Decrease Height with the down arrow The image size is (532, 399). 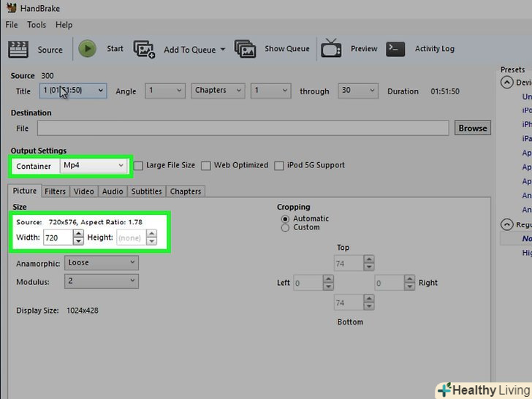152,241
